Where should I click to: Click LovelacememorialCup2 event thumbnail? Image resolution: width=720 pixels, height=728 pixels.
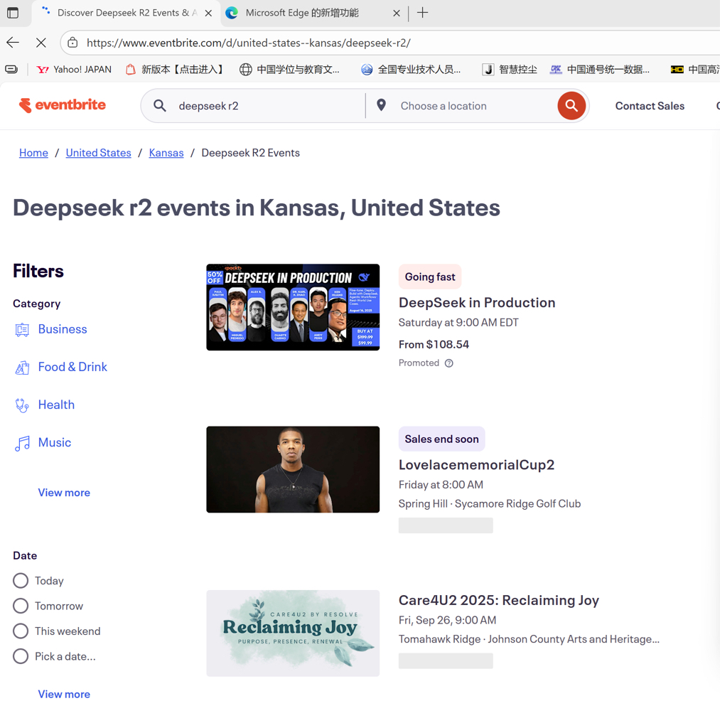click(293, 469)
